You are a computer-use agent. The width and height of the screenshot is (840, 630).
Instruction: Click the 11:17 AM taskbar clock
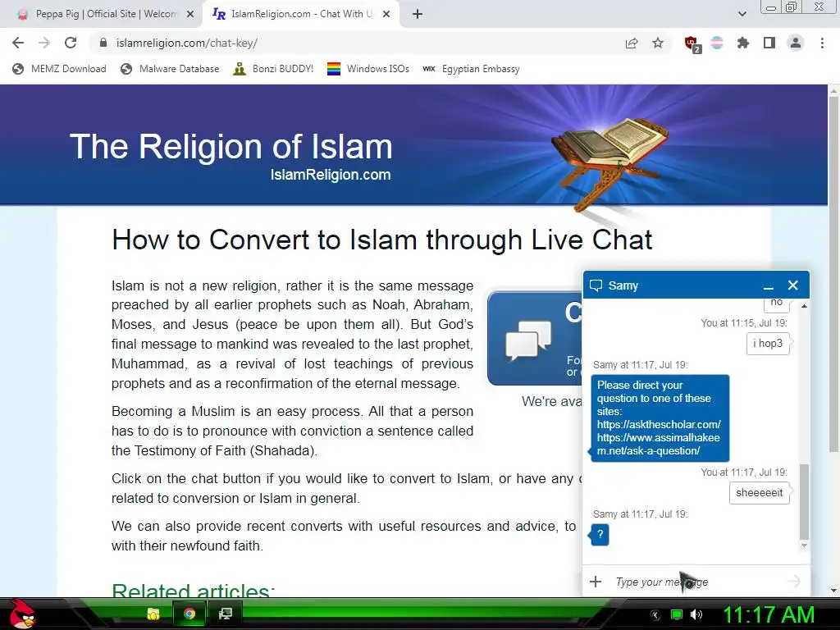[x=769, y=615]
